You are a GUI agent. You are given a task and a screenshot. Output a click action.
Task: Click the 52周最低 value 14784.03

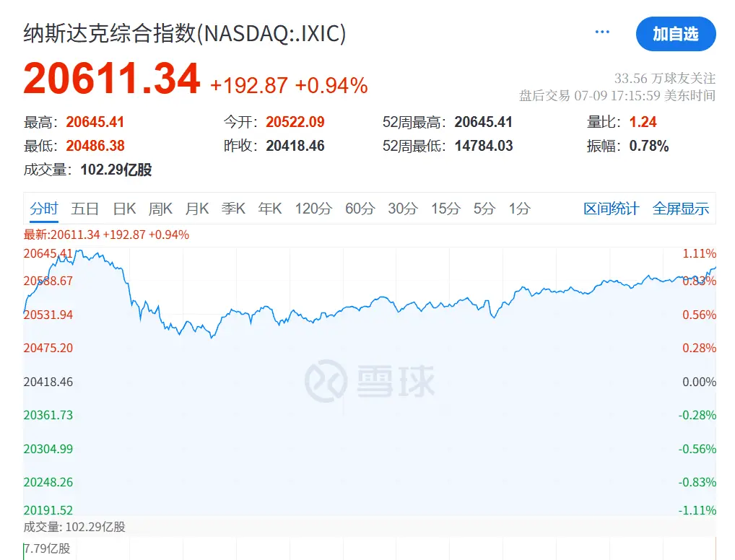pos(484,146)
